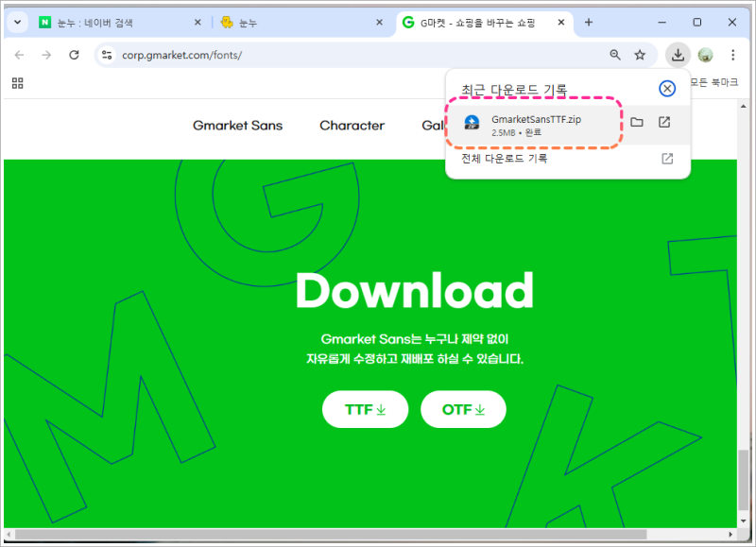
Task: Click the site information icon in address bar
Action: click(107, 55)
